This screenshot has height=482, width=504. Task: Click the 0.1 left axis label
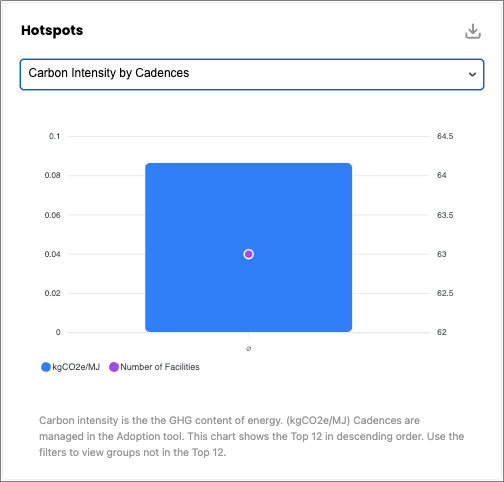click(55, 136)
